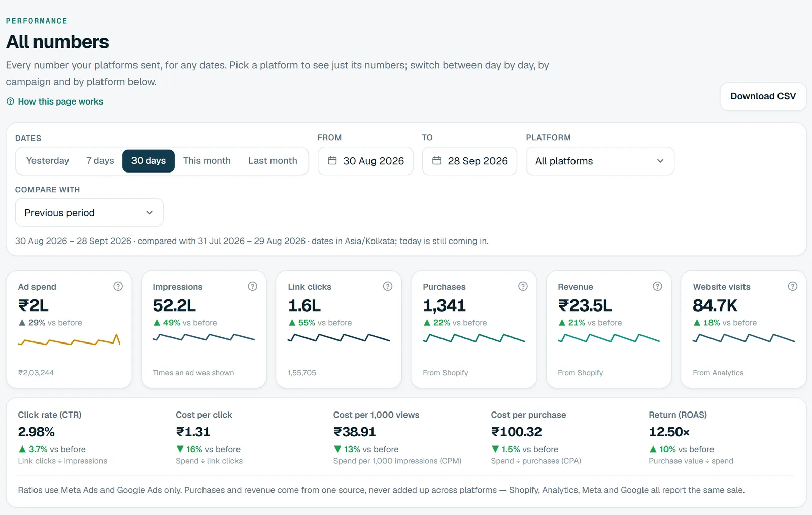Click the ₹23.5L revenue value

585,305
